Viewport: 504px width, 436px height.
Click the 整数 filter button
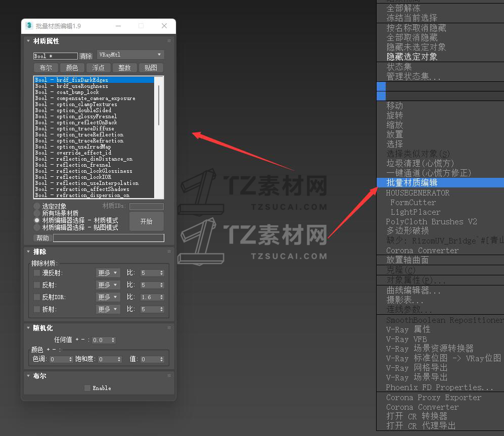125,68
